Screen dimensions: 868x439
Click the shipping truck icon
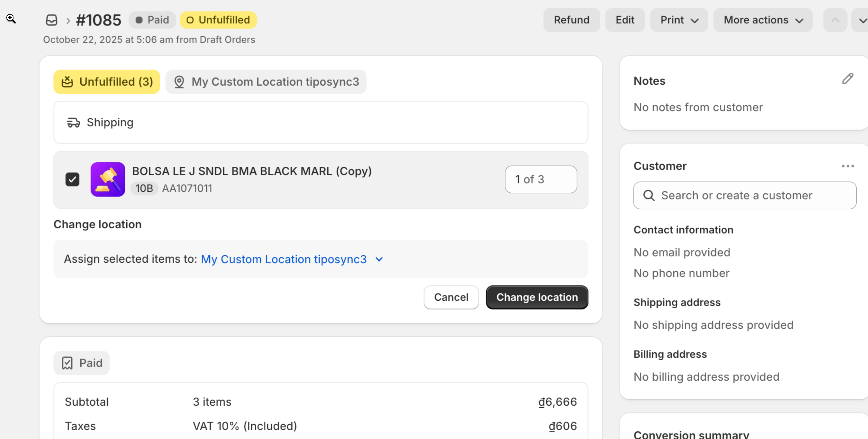[73, 123]
